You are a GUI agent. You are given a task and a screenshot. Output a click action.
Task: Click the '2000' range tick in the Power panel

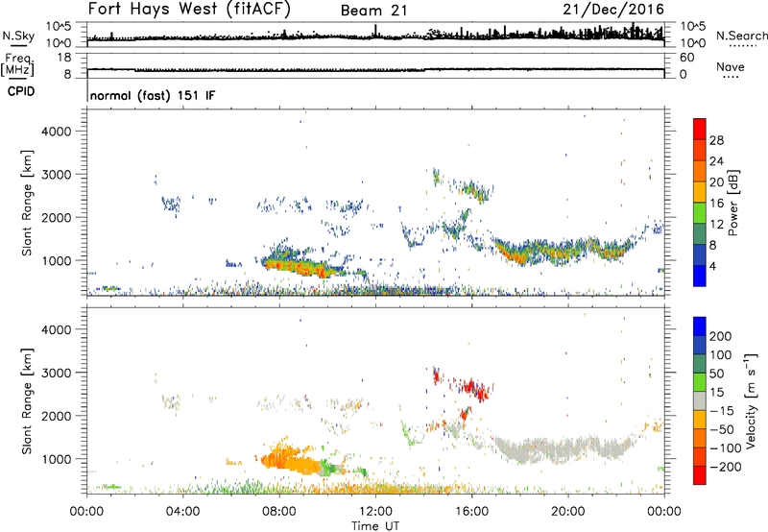tap(57, 217)
